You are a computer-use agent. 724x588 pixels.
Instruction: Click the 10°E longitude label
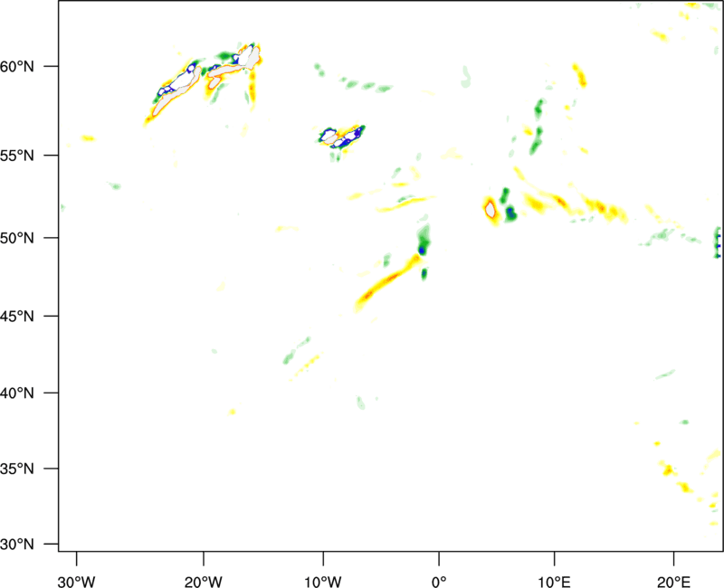click(x=554, y=582)
